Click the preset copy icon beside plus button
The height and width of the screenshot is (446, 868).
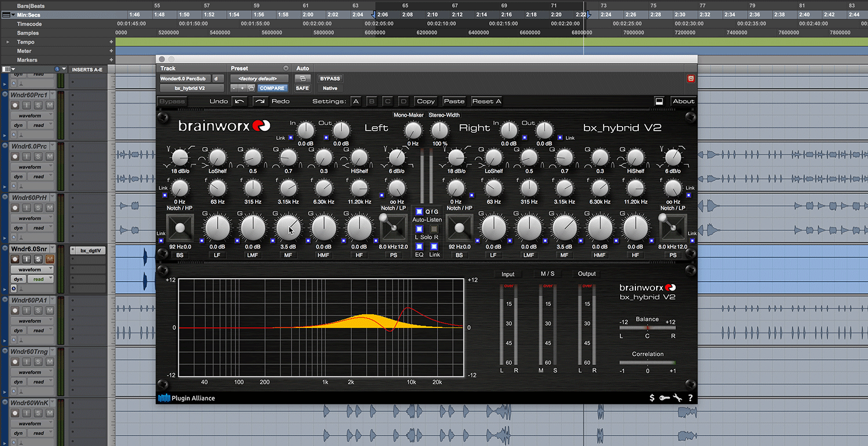pyautogui.click(x=251, y=88)
